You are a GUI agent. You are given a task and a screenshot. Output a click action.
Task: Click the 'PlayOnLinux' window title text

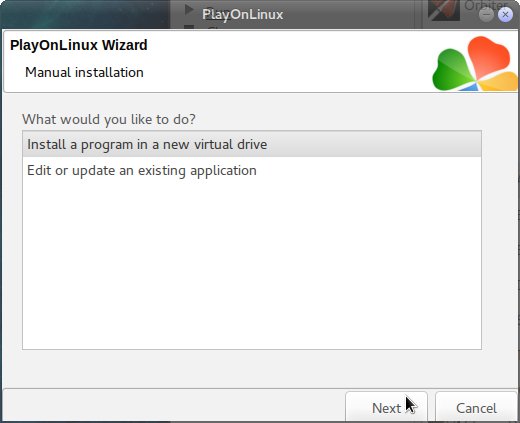click(242, 15)
